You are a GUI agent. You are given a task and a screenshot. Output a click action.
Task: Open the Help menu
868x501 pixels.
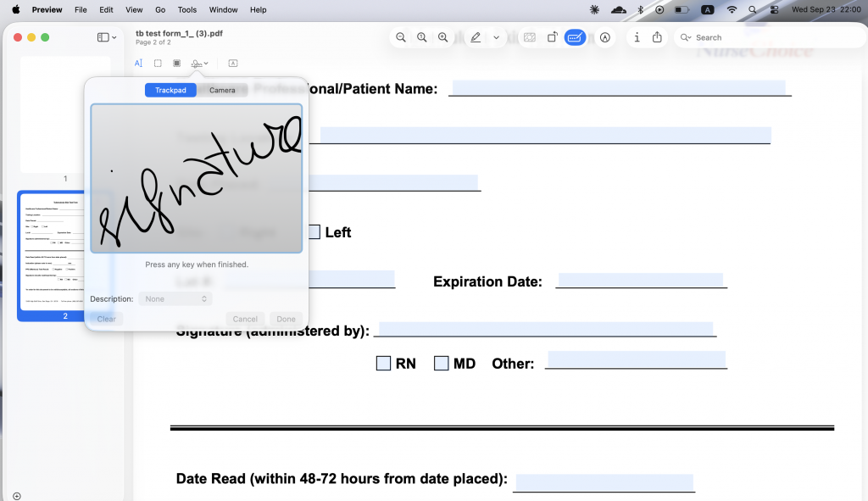258,9
